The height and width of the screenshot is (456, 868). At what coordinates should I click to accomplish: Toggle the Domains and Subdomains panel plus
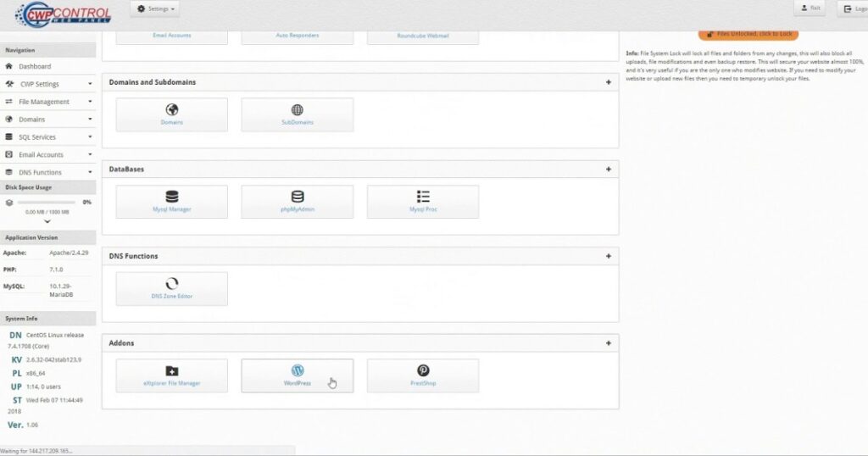click(x=609, y=82)
